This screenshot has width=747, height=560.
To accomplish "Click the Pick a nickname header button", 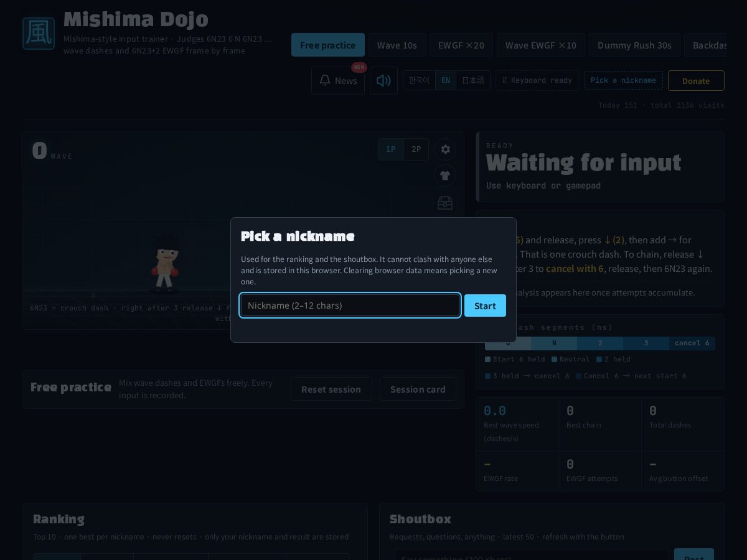I will pos(623,80).
